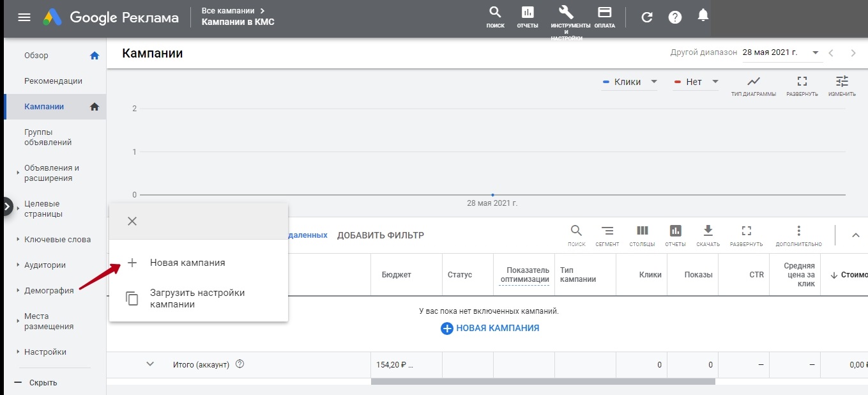Open Reports in the top bar

click(x=528, y=17)
